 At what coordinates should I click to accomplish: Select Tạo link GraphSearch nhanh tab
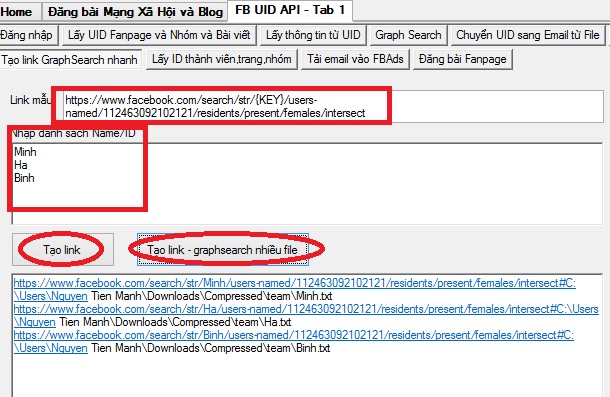[x=70, y=60]
